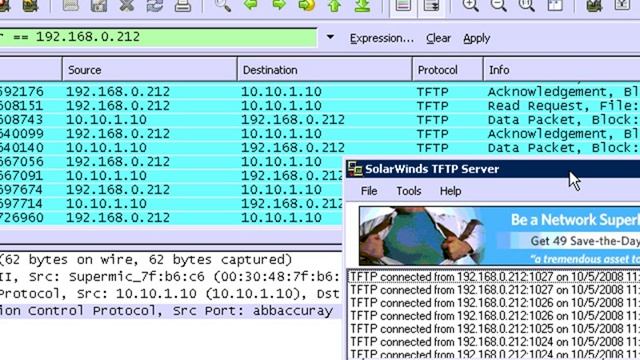Sort packets by the Protocol column header
This screenshot has height=360, width=640.
tap(448, 70)
